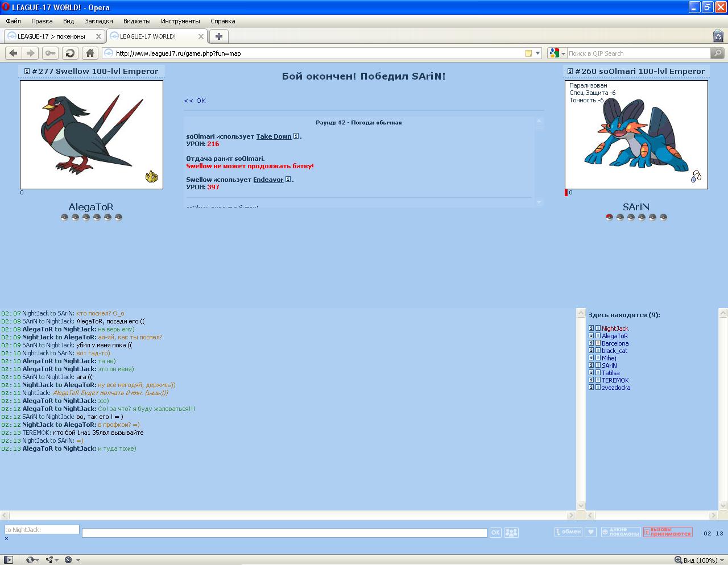Open the Виджеты menu
The height and width of the screenshot is (565, 728).
(137, 21)
